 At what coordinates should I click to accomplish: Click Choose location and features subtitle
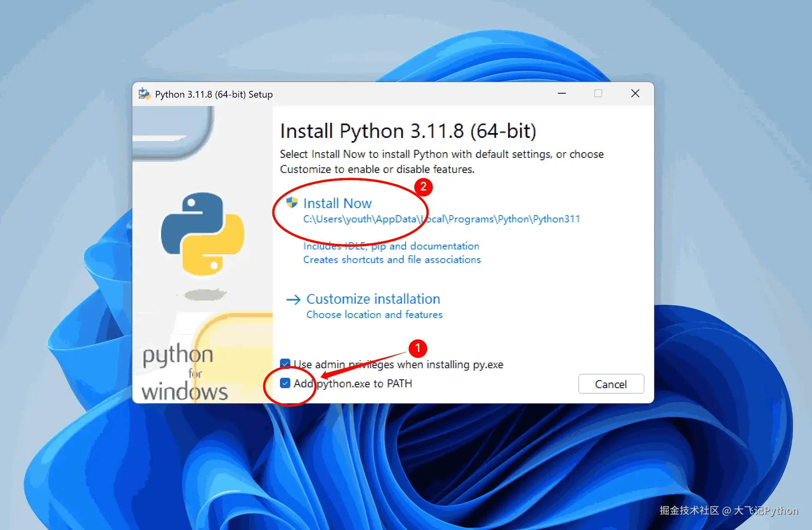(x=374, y=315)
